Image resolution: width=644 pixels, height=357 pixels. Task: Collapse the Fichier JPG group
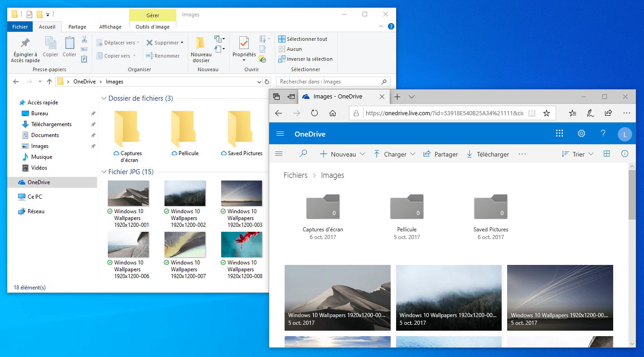(x=104, y=172)
